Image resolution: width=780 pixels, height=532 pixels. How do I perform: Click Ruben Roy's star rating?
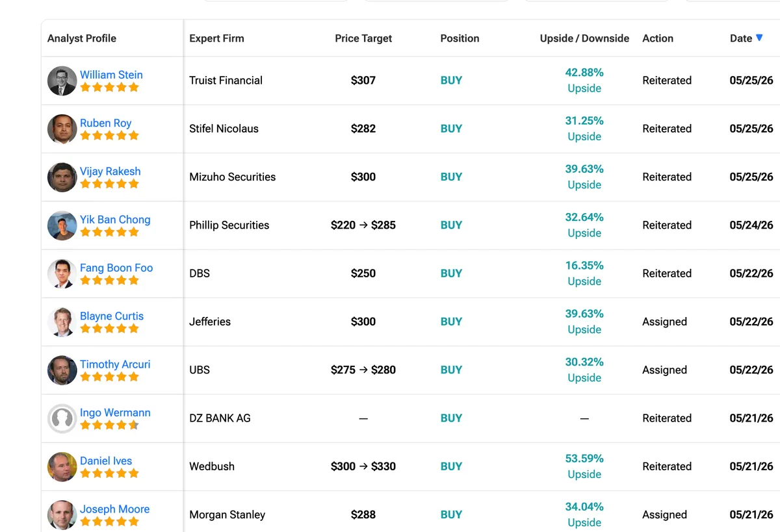tap(110, 135)
